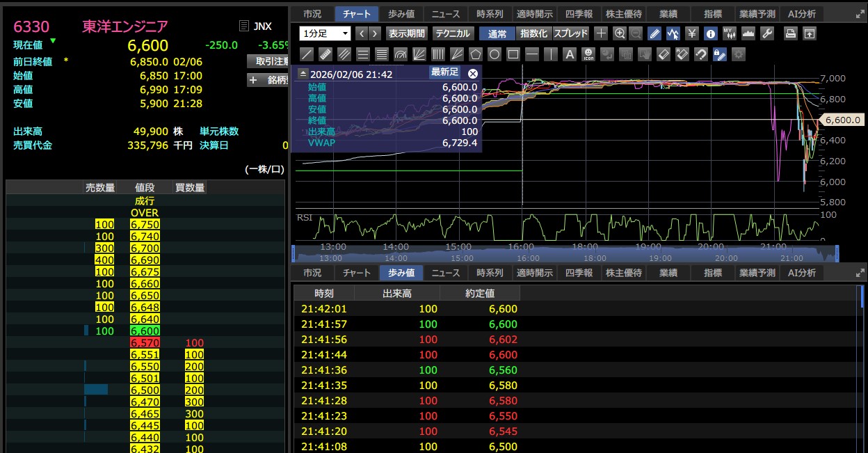The image size is (868, 453).
Task: Go to the next chart period arrow
Action: [x=375, y=33]
